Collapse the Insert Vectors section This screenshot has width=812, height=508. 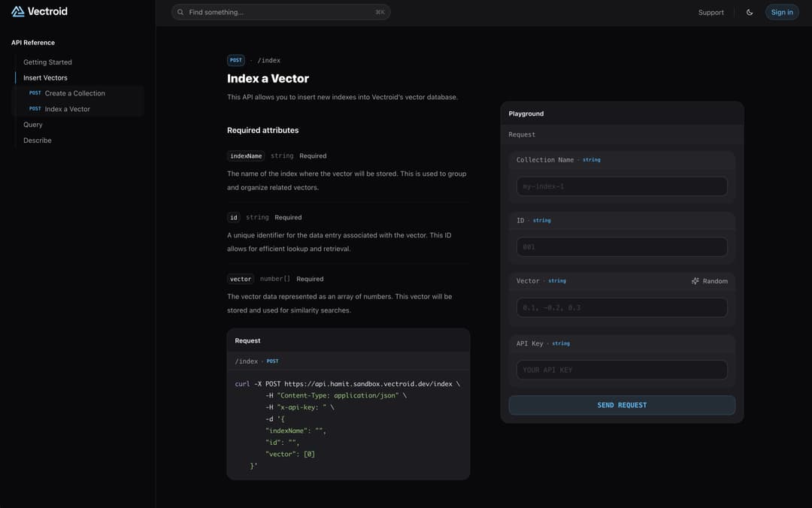coord(45,78)
